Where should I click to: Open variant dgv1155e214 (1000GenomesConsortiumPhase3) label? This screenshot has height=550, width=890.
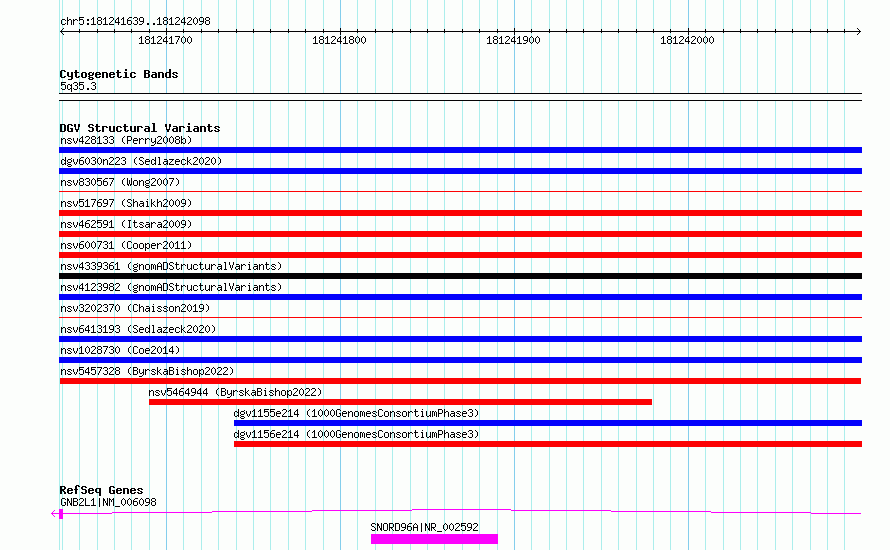coord(356,413)
